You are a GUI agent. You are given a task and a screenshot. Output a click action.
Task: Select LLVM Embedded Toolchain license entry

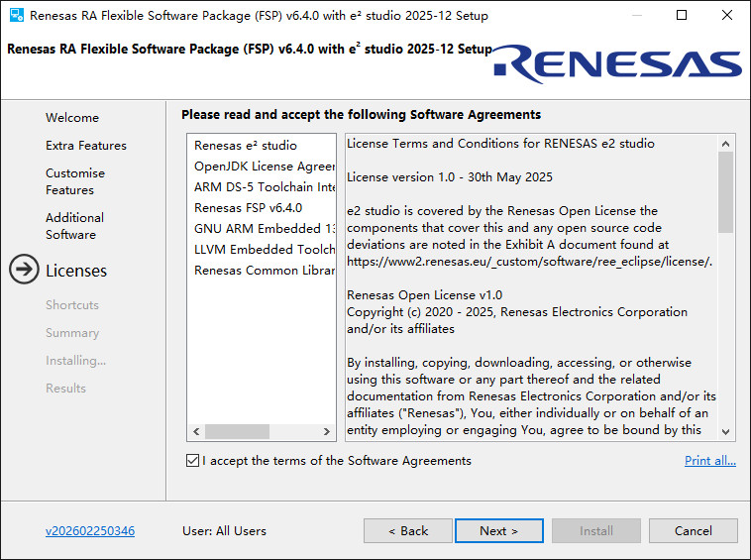pos(262,250)
